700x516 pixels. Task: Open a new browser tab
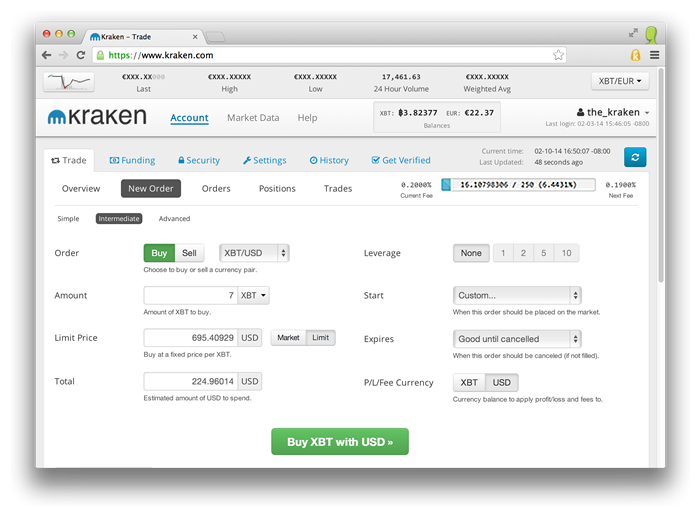click(x=216, y=37)
